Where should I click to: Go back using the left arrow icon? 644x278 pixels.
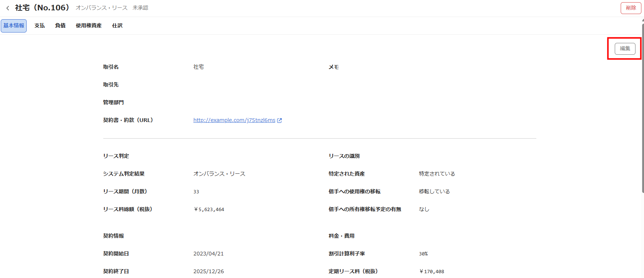[8, 8]
